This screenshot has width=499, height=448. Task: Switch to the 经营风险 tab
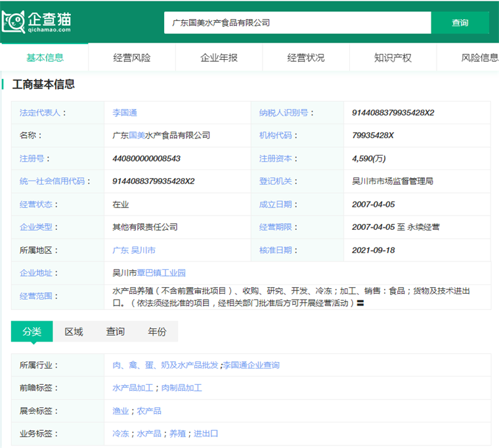click(132, 58)
